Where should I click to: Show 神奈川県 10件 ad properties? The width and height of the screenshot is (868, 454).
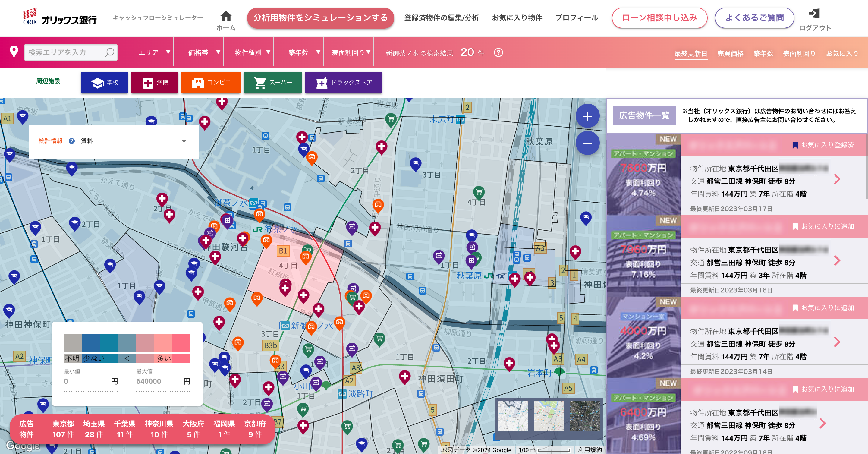point(159,429)
